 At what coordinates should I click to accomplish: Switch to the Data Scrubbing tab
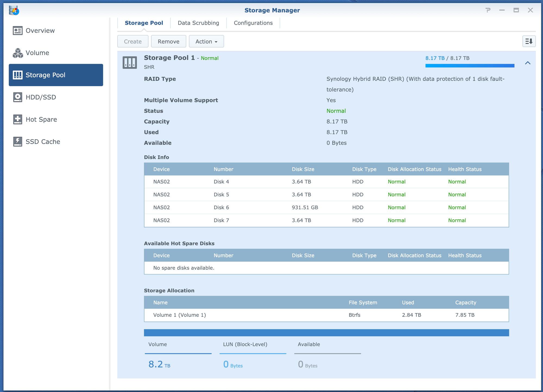click(x=198, y=23)
